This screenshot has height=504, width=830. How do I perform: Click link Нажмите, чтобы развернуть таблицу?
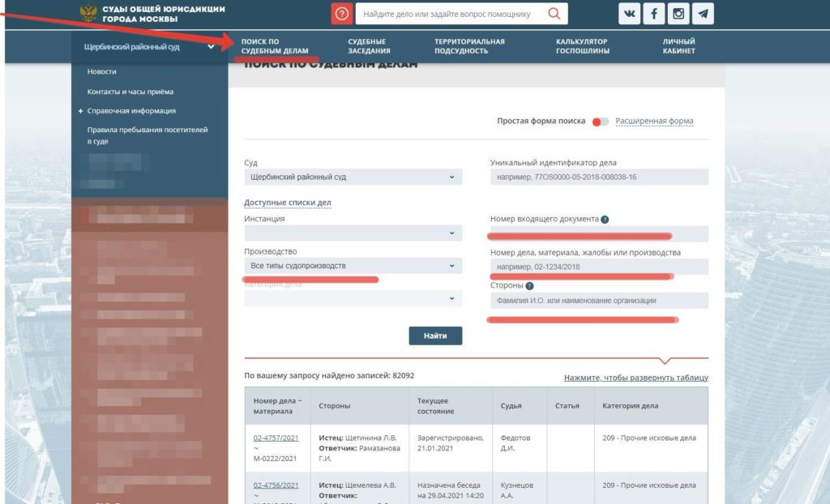tap(635, 378)
